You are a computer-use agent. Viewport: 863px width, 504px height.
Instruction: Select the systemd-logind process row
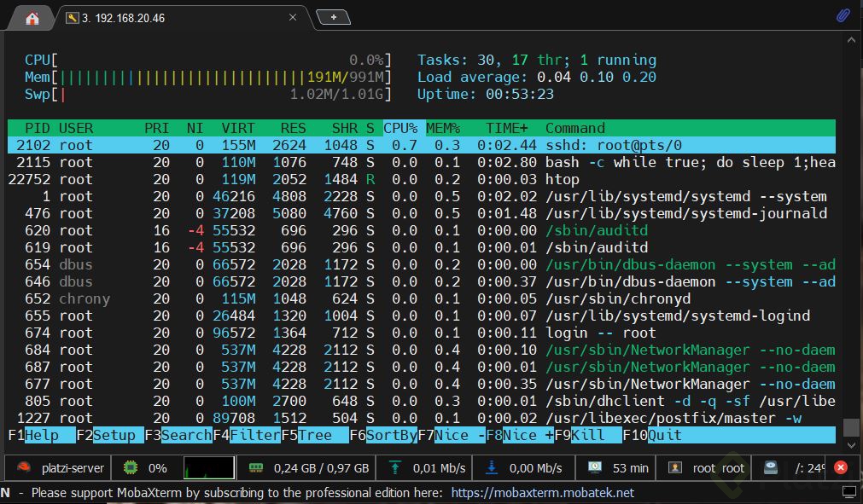pyautogui.click(x=422, y=316)
